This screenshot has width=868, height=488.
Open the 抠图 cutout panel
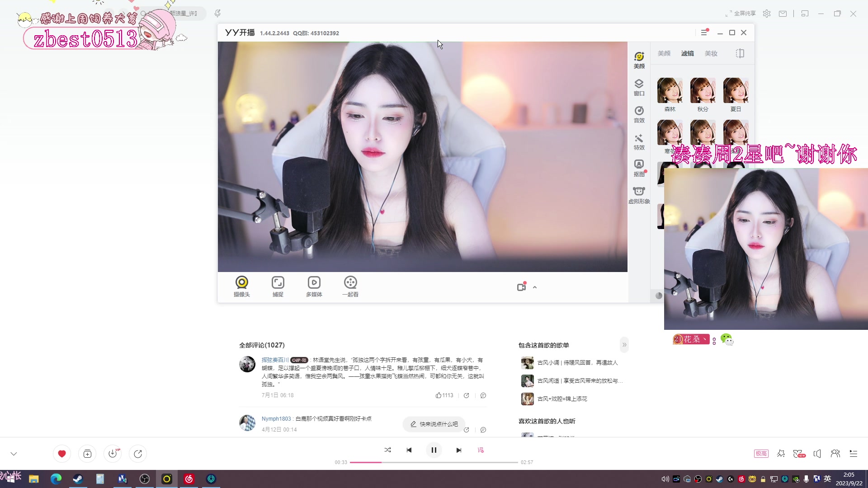click(x=639, y=168)
